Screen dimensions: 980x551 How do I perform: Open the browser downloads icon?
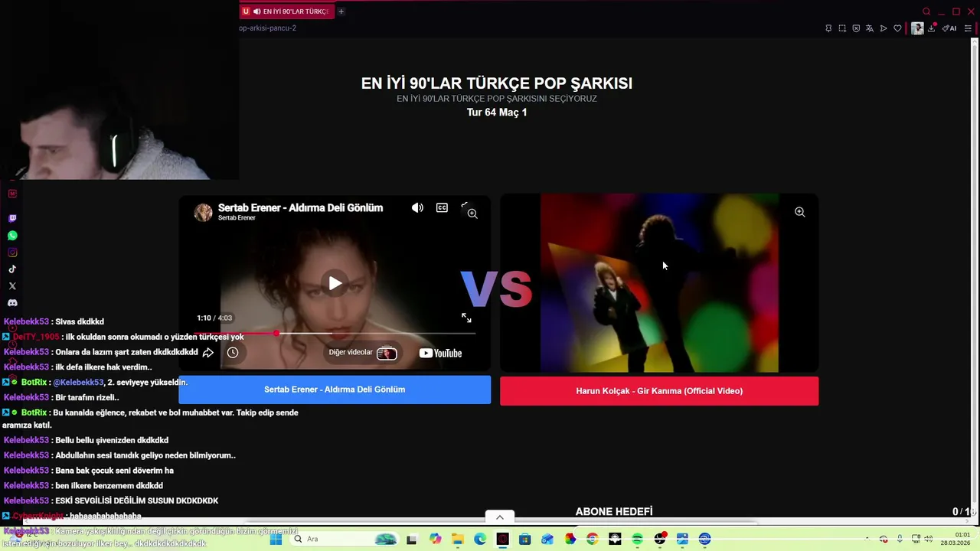pos(932,28)
